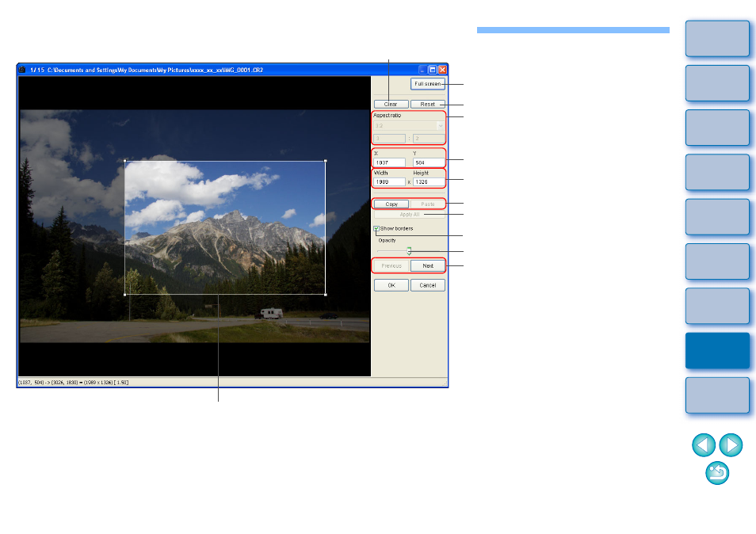Go to the Next image
756x534 pixels.
coord(428,266)
